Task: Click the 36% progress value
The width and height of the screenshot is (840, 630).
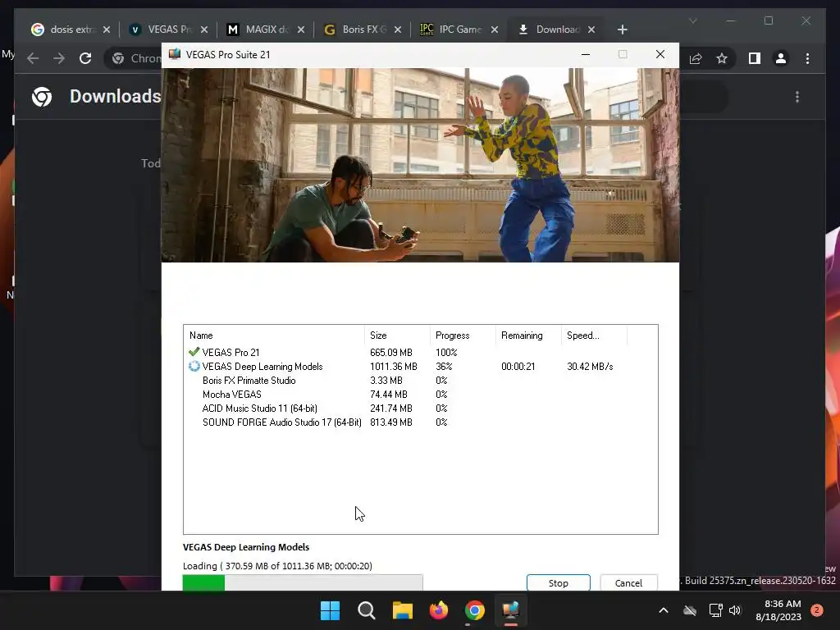Action: pos(444,367)
